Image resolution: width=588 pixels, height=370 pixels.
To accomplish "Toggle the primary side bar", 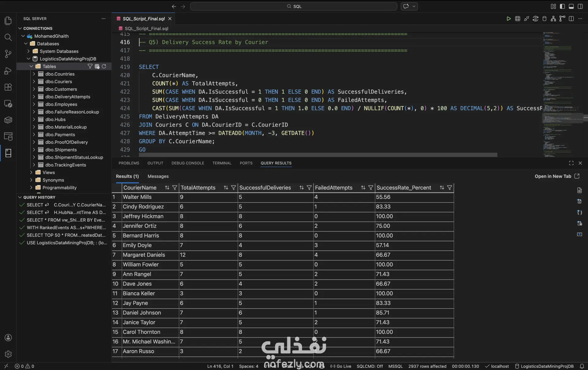I will point(562,6).
